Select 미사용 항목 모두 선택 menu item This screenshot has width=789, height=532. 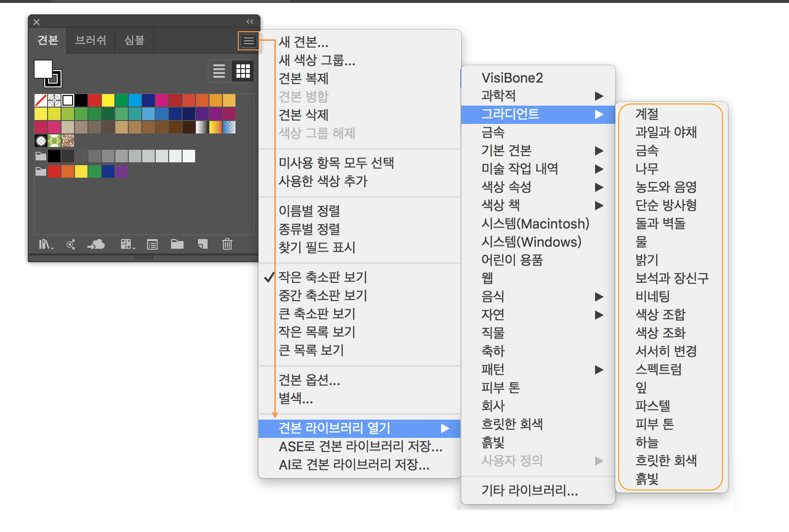359,163
